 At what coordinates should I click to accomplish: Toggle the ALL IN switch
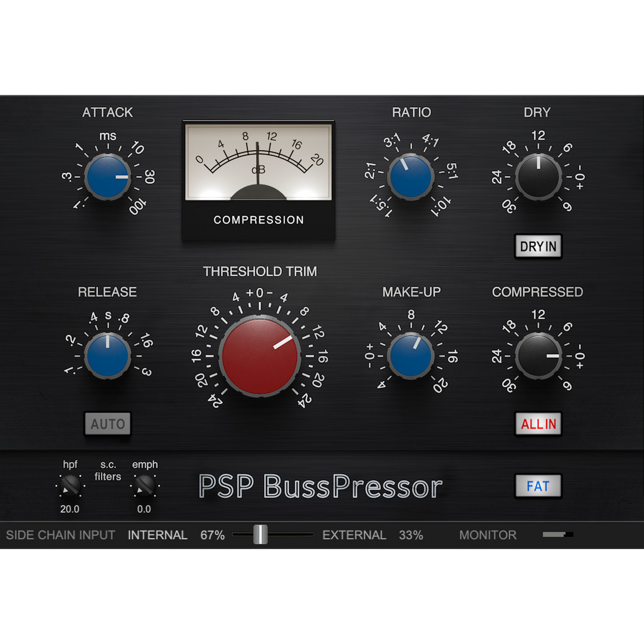(x=538, y=424)
